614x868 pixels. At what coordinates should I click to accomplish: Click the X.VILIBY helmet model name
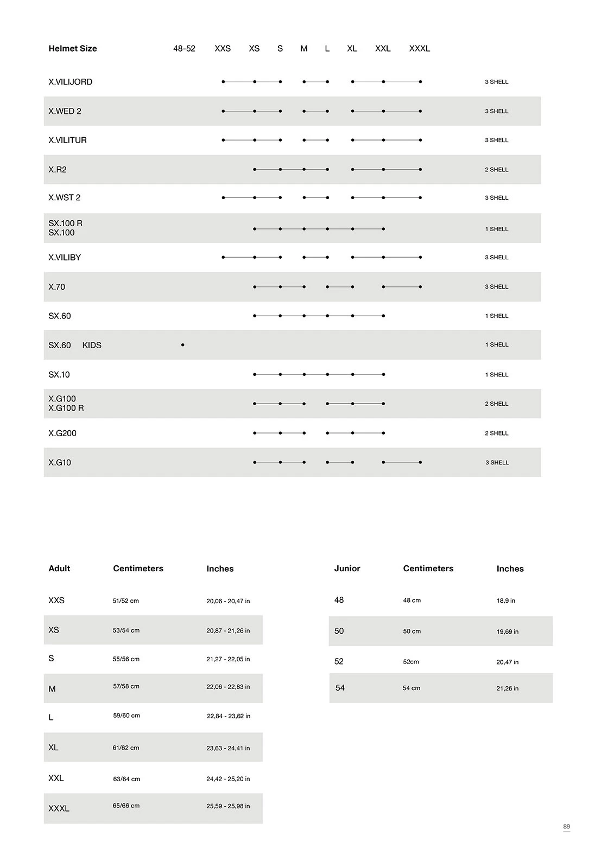click(65, 258)
